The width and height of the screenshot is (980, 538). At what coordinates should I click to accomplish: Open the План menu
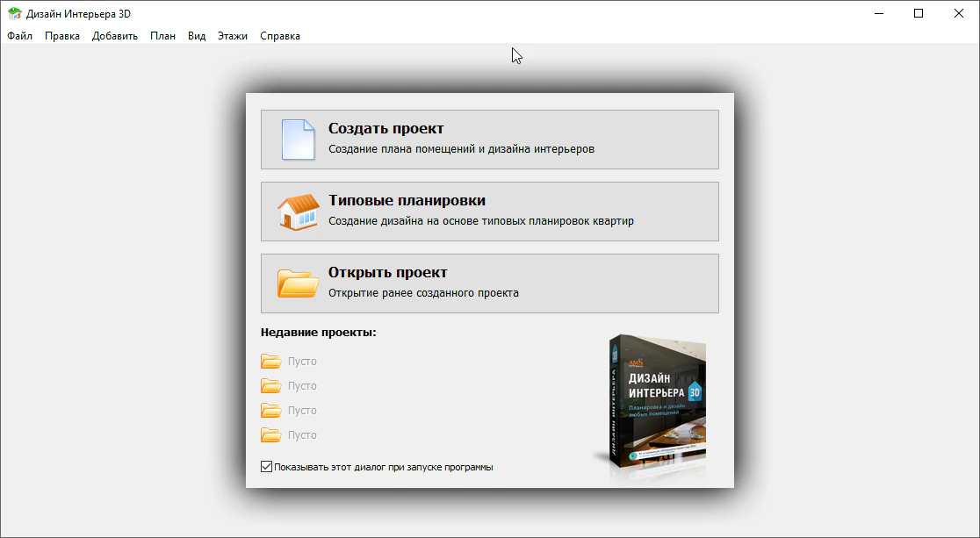(162, 36)
